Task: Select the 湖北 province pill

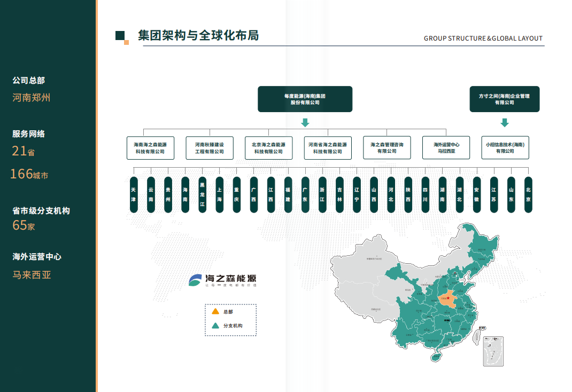Action: [460, 194]
